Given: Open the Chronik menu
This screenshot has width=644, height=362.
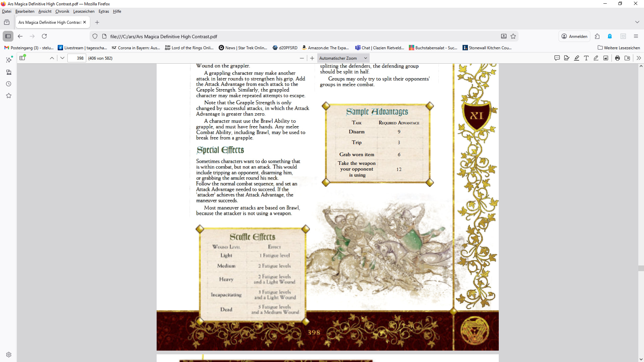Looking at the screenshot, I should pyautogui.click(x=62, y=11).
